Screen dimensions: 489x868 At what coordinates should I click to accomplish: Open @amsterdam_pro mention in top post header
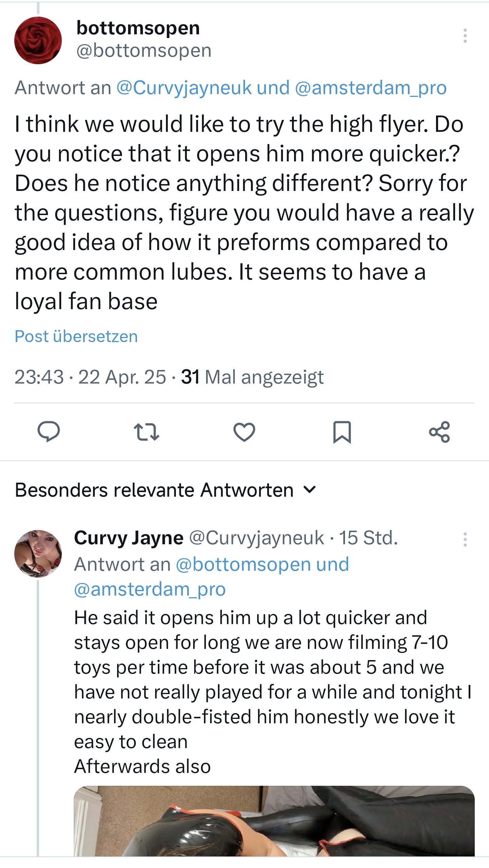(370, 88)
